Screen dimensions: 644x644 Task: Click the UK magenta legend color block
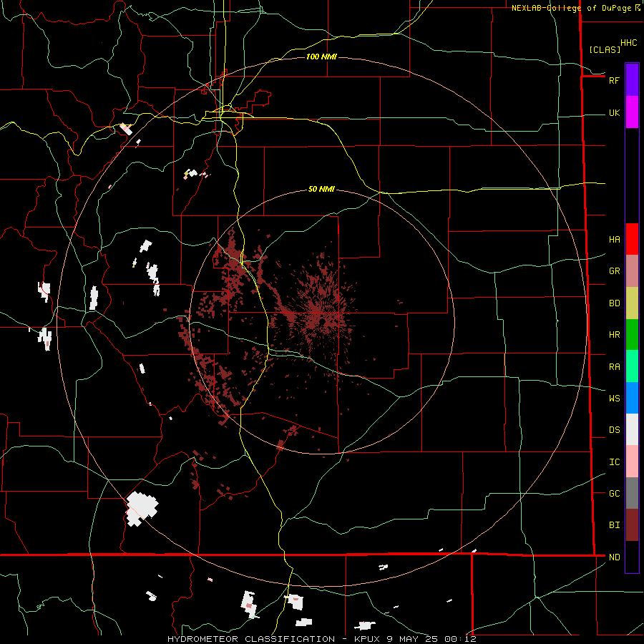(x=632, y=112)
